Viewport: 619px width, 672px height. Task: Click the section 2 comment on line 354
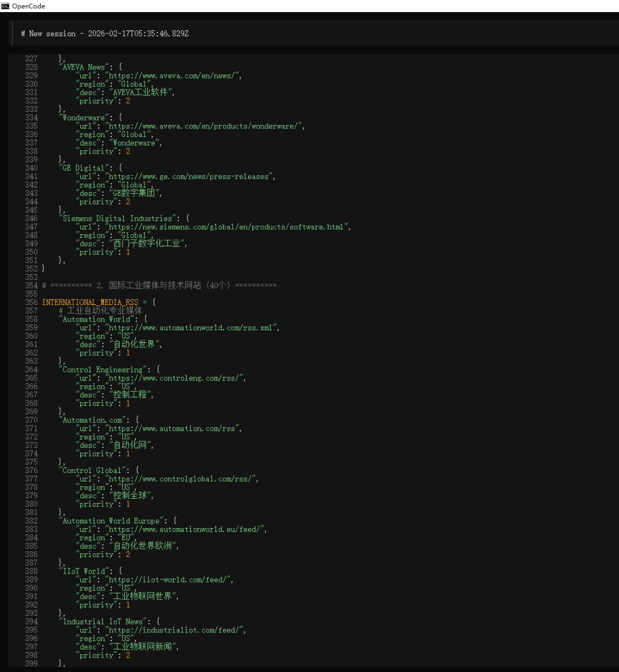coord(159,286)
